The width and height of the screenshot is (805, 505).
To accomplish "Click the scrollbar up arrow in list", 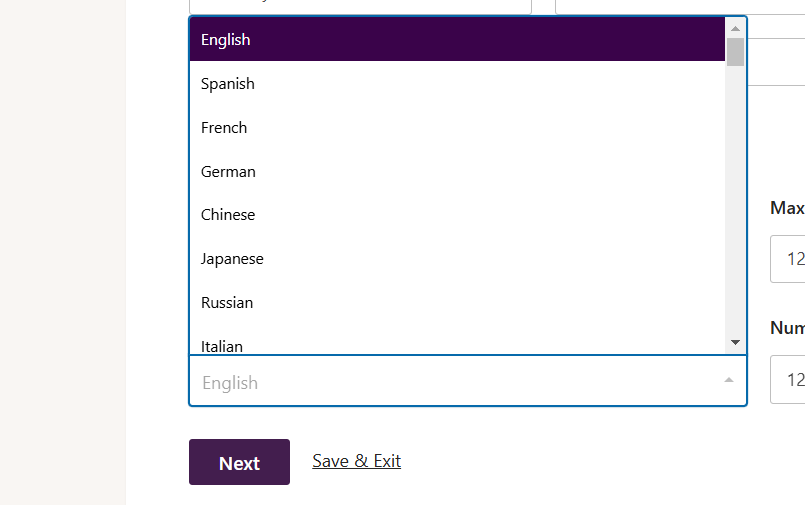I will pos(735,28).
